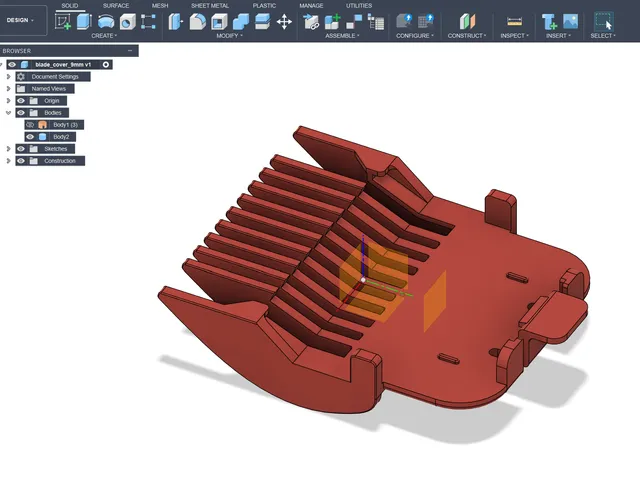Collapse the BROWSER panel with minus button
This screenshot has width=640, height=480.
130,51
